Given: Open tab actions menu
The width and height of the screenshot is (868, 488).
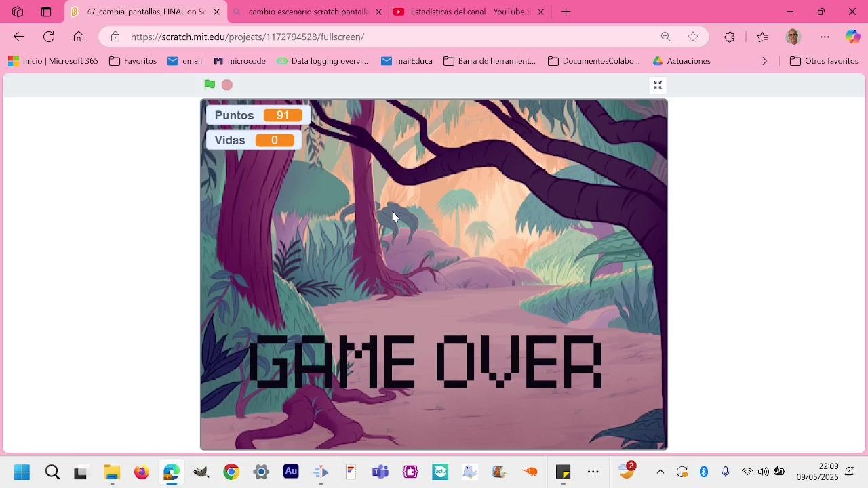Looking at the screenshot, I should [46, 12].
